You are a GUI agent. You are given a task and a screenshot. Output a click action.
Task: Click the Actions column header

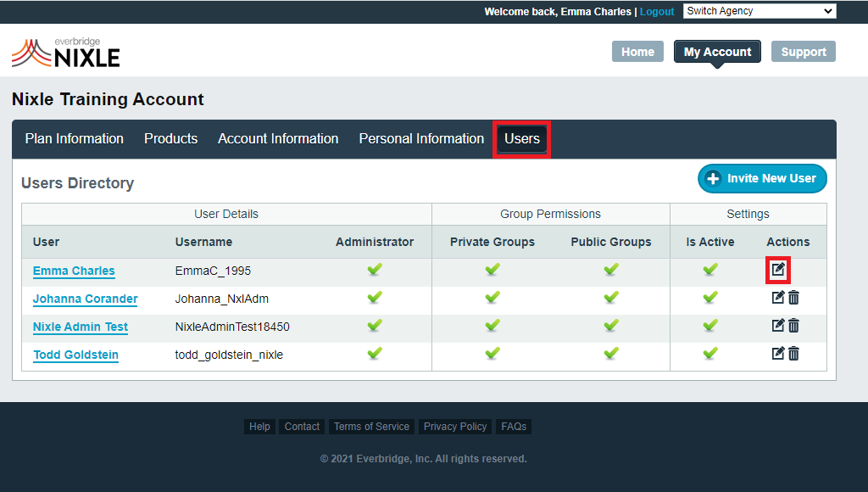coord(788,242)
